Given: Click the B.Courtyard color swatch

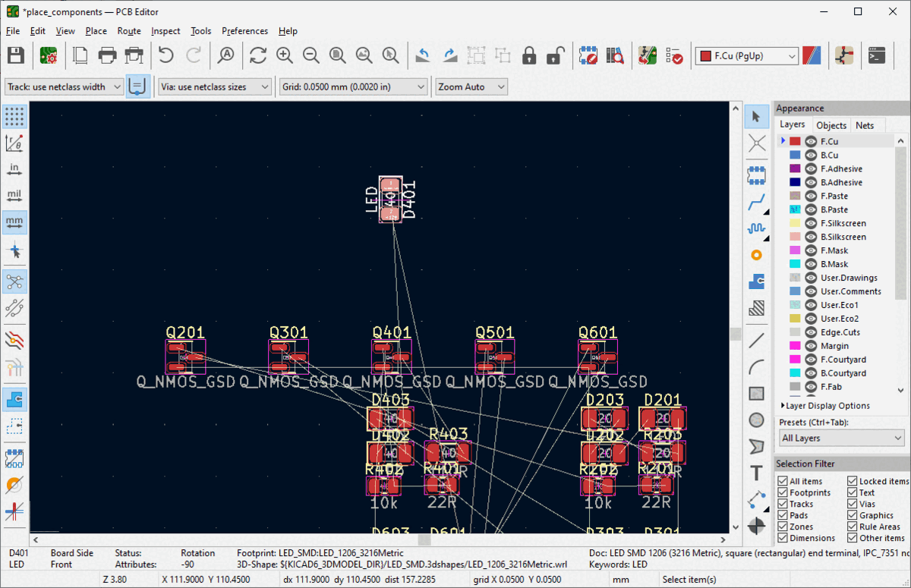Looking at the screenshot, I should [x=795, y=373].
